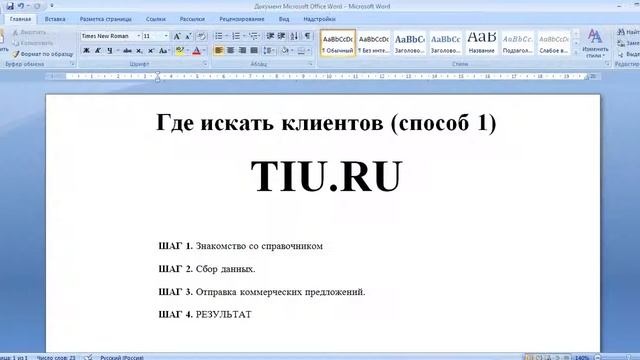Click Найти in editing group
Viewport: 640px width, 360px height.
point(629,32)
